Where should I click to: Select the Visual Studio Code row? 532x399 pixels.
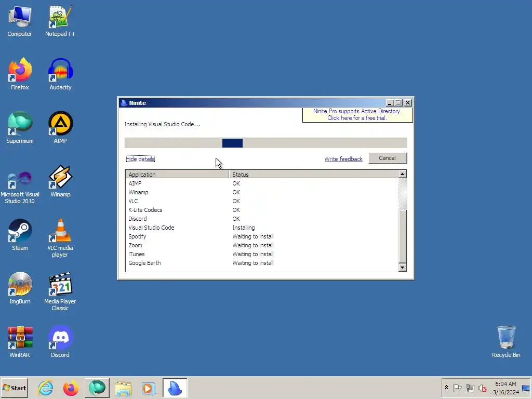coord(261,228)
